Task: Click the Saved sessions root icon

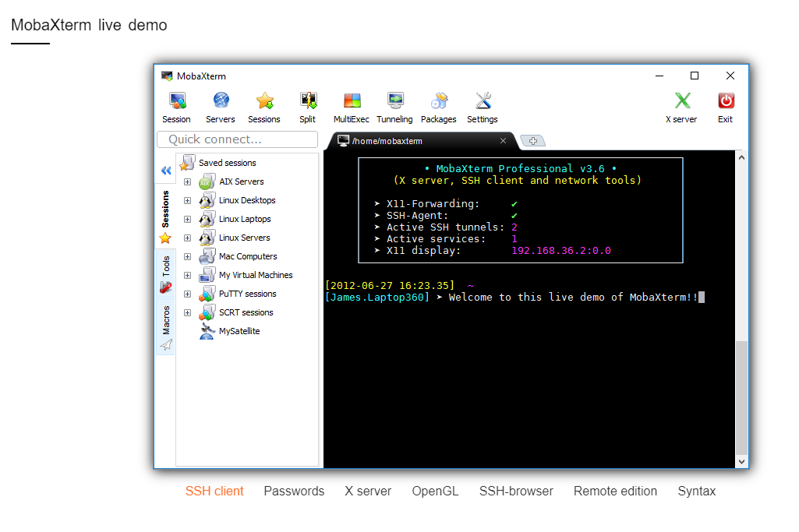Action: 188,163
